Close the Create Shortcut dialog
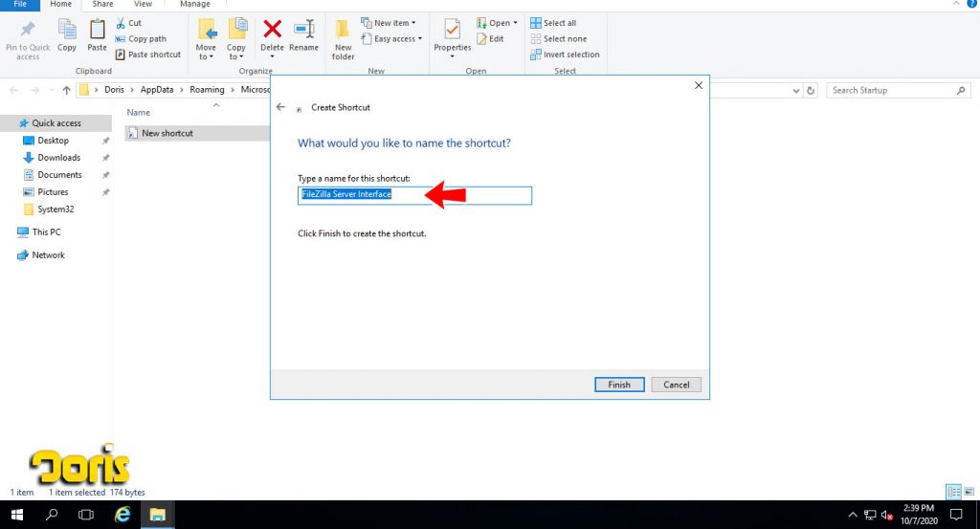 tap(698, 85)
